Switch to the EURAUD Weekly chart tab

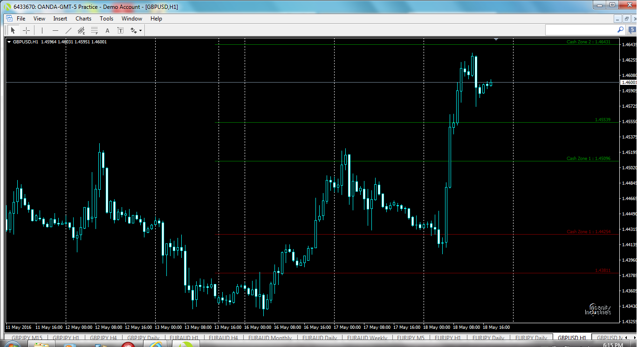[x=367, y=338]
